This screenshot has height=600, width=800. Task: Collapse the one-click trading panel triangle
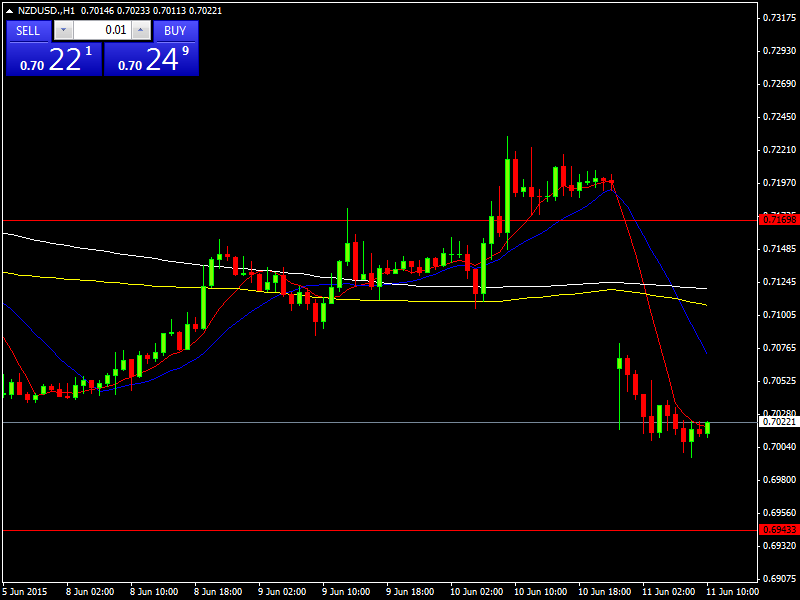click(x=9, y=10)
